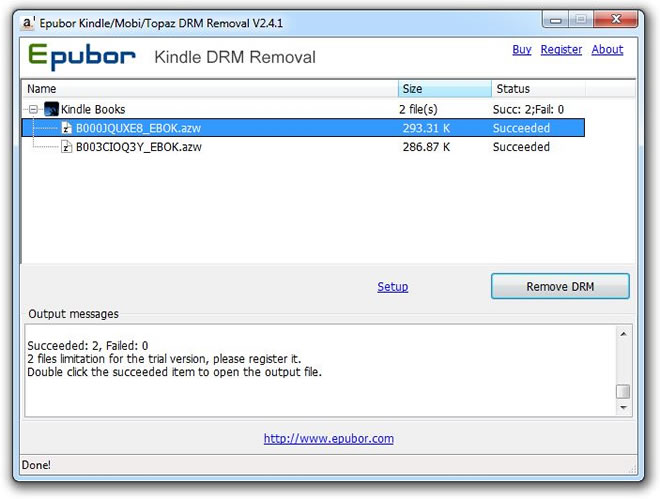Open the Setup link
The width and height of the screenshot is (660, 499).
click(x=393, y=287)
